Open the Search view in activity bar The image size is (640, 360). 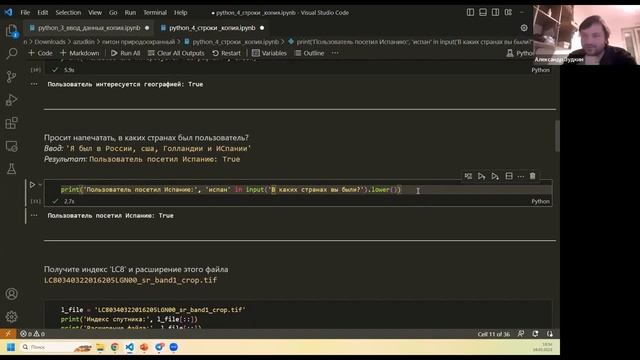(x=11, y=53)
